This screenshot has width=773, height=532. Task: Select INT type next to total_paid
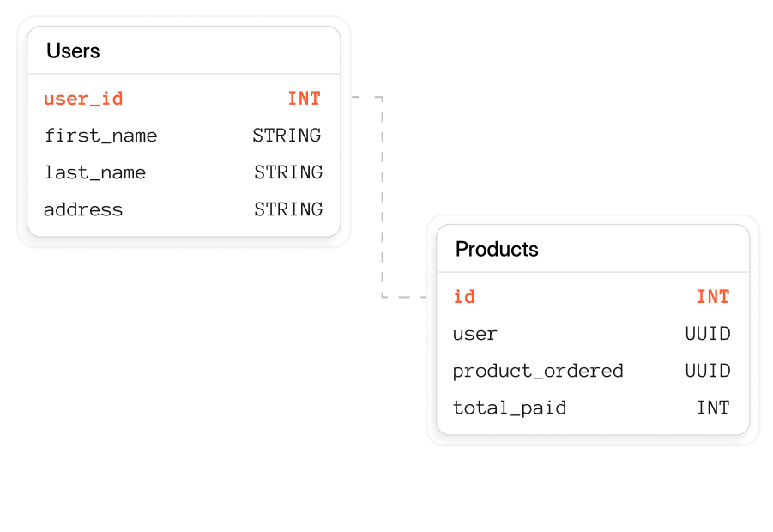(x=713, y=408)
